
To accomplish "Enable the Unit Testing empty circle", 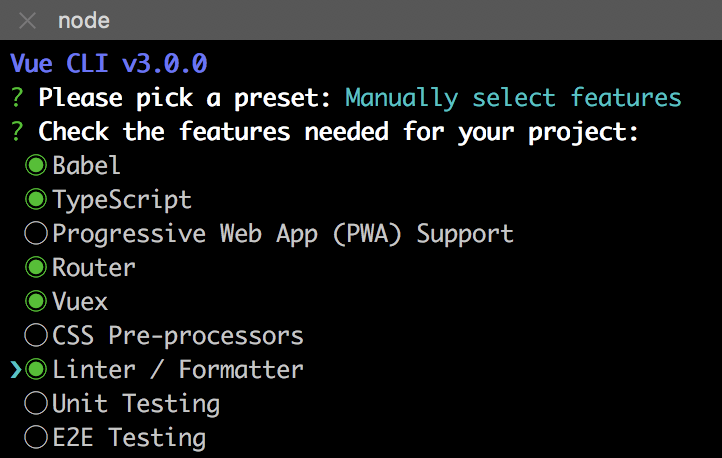I will coord(36,403).
